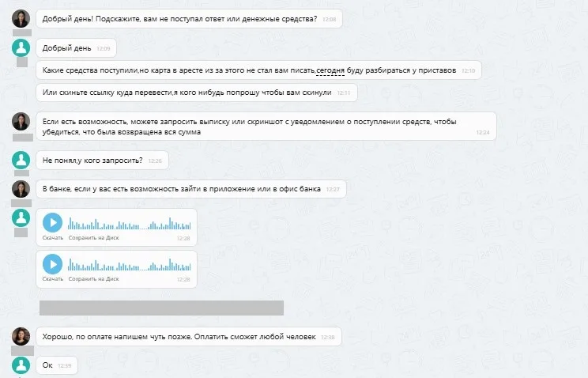The image size is (588, 378).
Task: Open teal avatar beside the voice messages
Action: coord(21,218)
